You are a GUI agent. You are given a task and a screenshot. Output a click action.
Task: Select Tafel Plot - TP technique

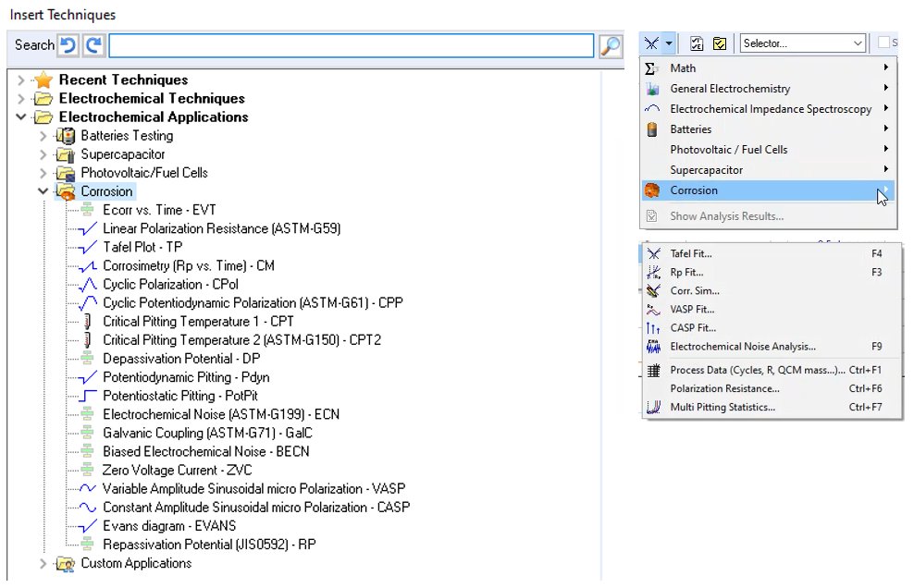click(142, 247)
